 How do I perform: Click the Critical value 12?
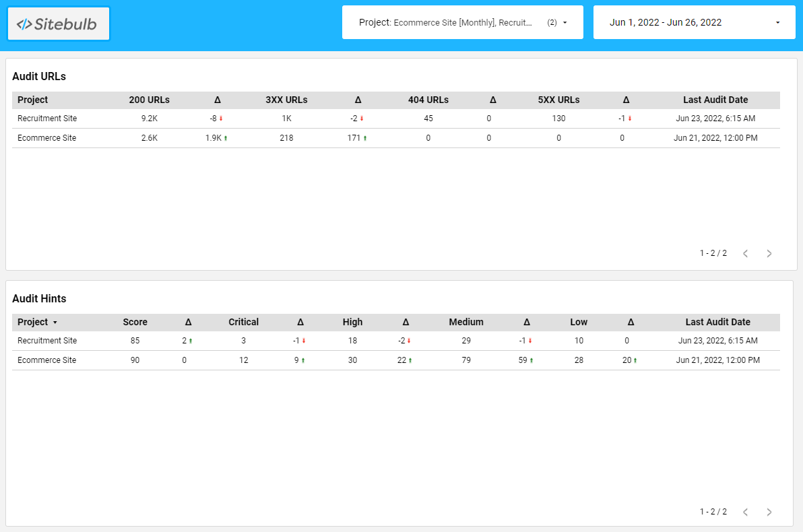coord(243,360)
